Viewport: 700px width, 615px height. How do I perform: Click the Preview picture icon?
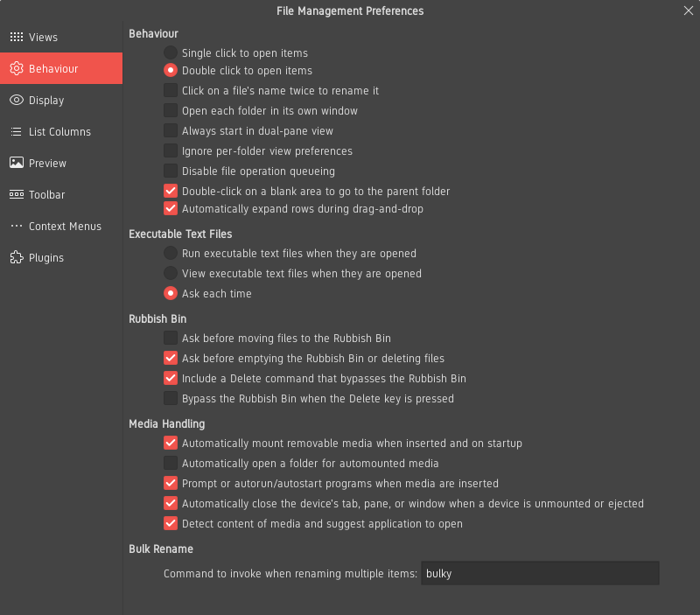click(x=17, y=163)
